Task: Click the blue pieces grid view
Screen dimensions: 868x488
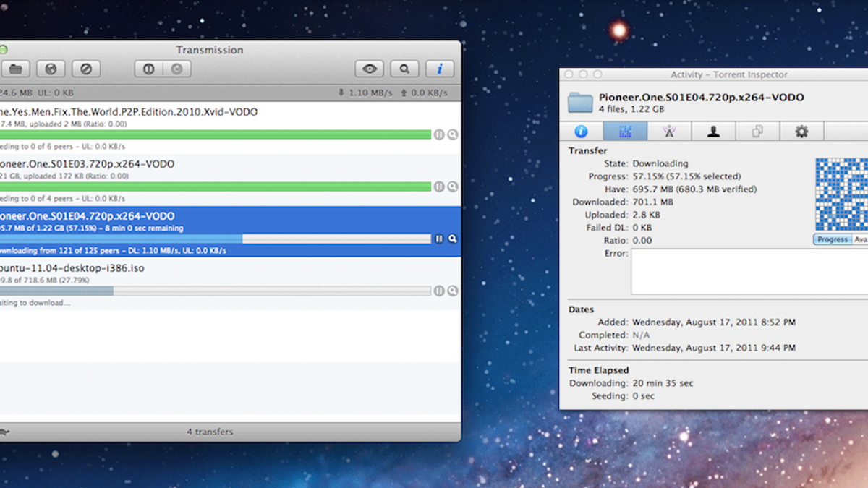Action: [841, 194]
